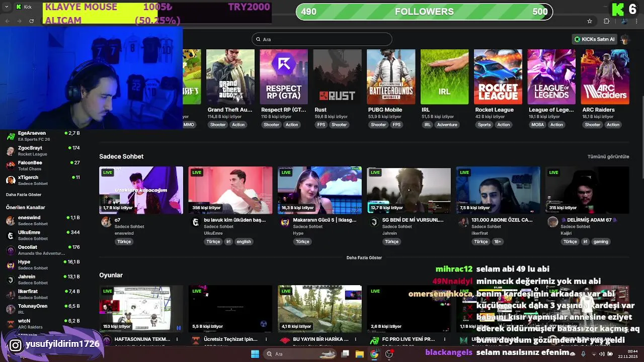Screen dimensions: 644x362
Task: Click avatar beside DELİRMİŞ ADAM 67 stream
Action: coord(553,222)
